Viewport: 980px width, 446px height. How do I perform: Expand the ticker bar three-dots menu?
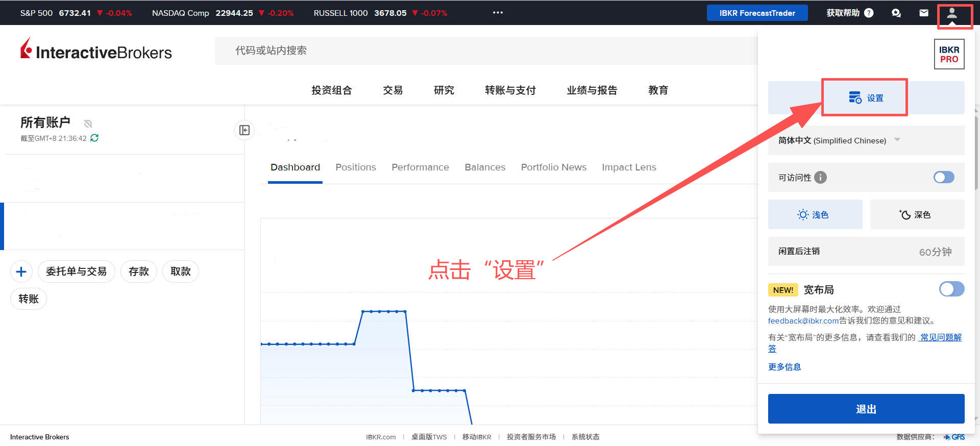498,13
